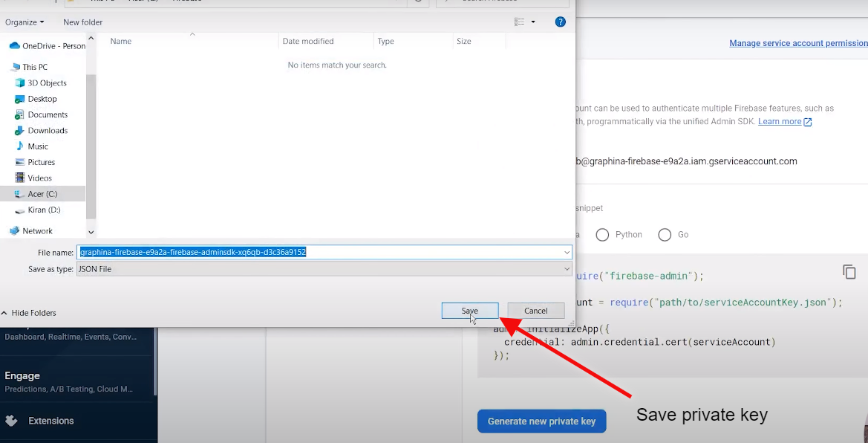Choose the Downloads folder
The height and width of the screenshot is (443, 868).
click(42, 131)
